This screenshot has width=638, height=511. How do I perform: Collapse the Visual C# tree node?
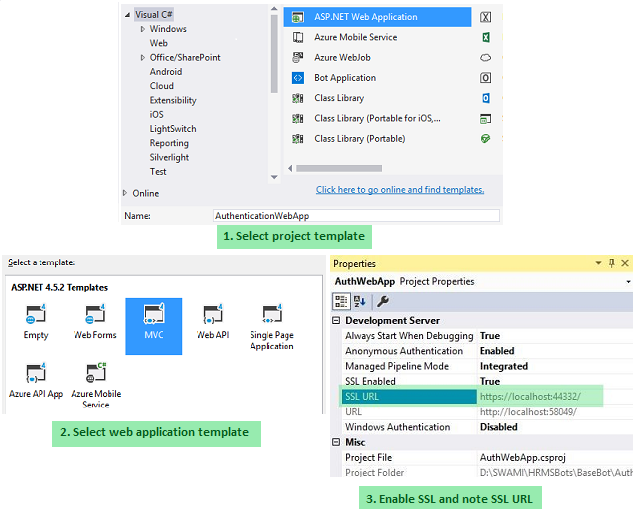(127, 15)
